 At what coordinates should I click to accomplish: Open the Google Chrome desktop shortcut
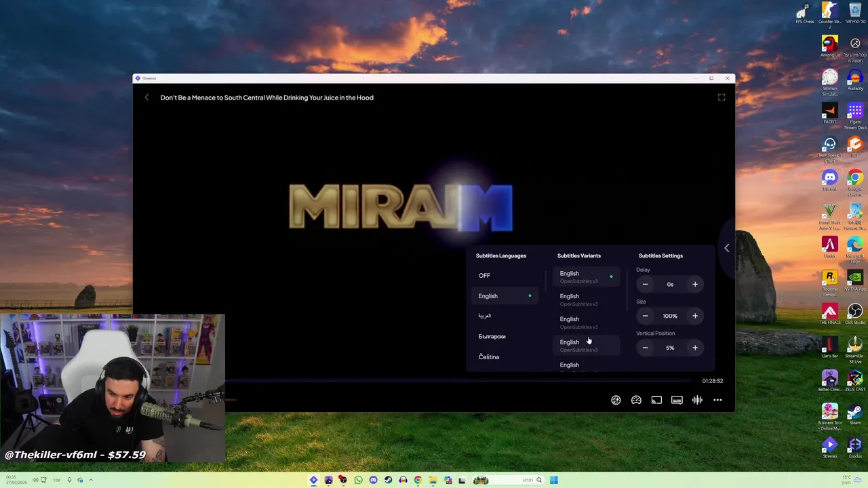pos(855,181)
